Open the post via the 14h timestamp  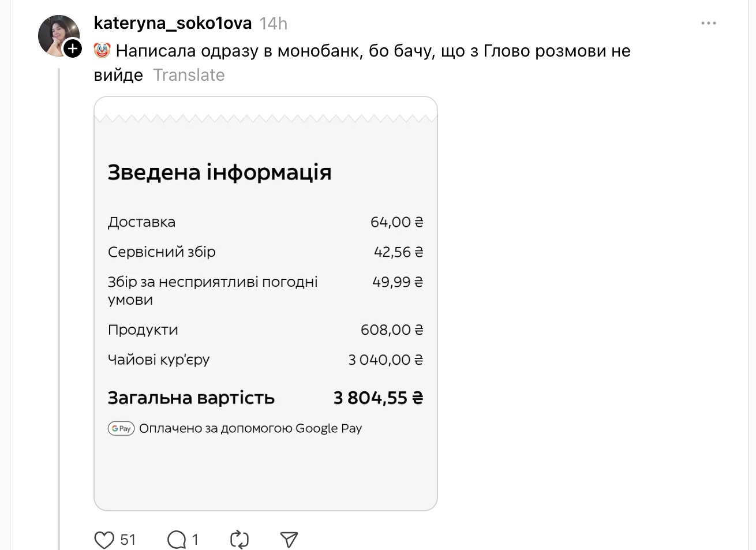273,24
